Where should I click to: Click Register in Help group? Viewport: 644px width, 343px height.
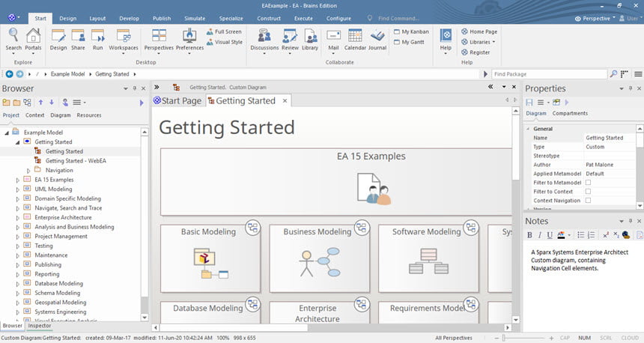click(476, 52)
